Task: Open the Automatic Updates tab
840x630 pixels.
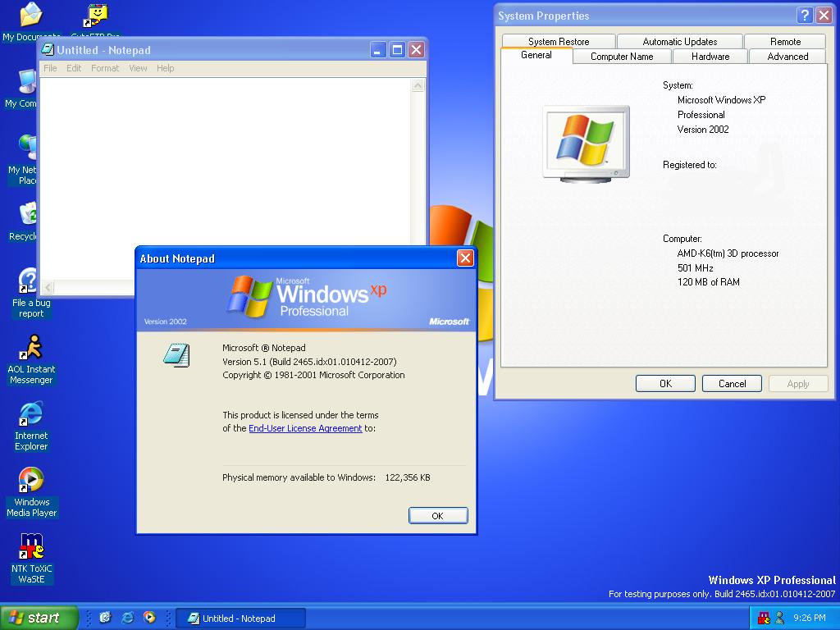Action: tap(679, 41)
